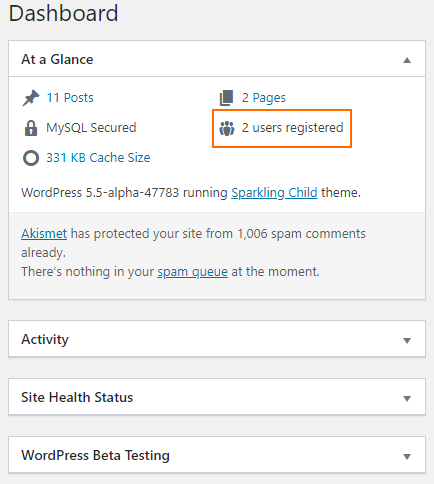Click the WordPress 5.5-alpha-47783 version text
Viewport: 434px width, 484px height.
click(100, 193)
